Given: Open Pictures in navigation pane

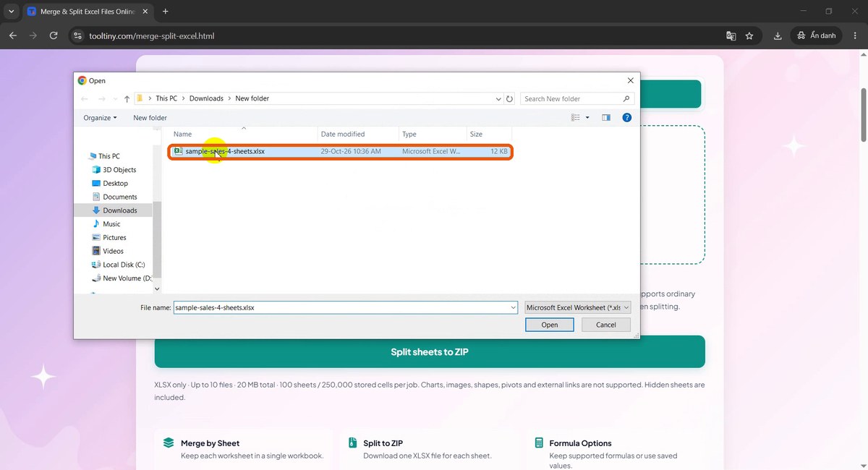Looking at the screenshot, I should coord(109,237).
